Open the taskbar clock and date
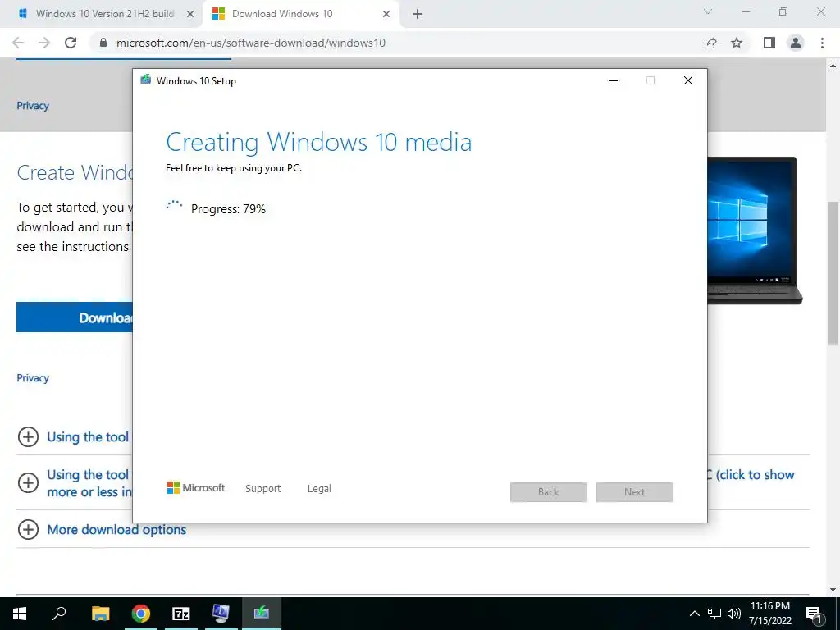The image size is (840, 630). (x=769, y=614)
